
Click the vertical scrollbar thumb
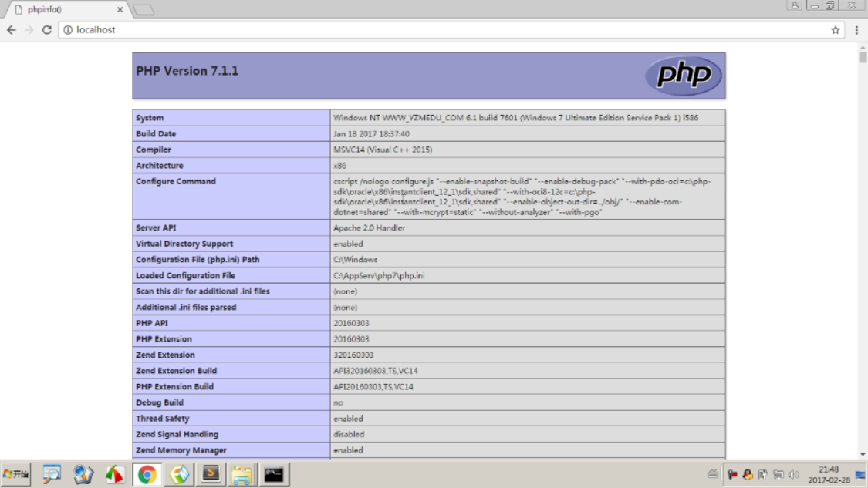coord(863,57)
